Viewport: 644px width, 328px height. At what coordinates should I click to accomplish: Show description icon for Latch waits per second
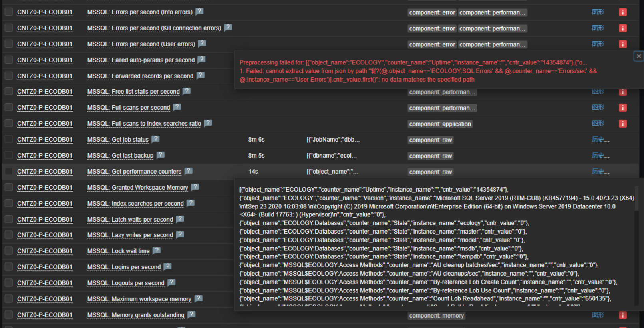[180, 219]
